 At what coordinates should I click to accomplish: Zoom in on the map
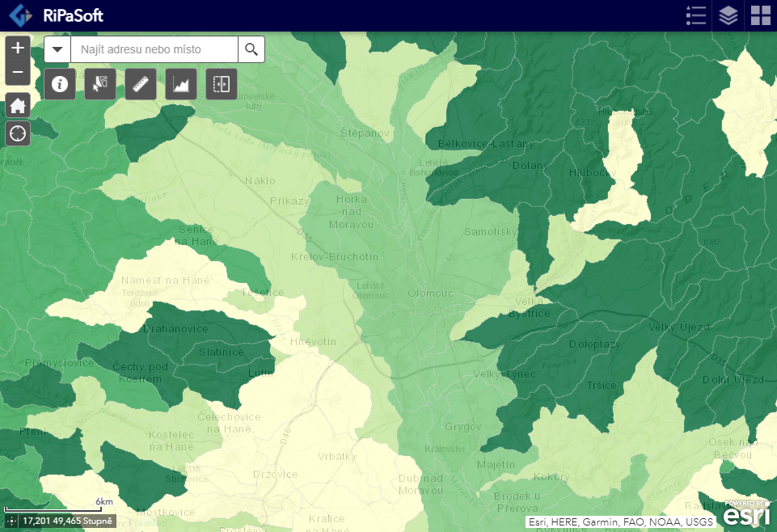(18, 48)
